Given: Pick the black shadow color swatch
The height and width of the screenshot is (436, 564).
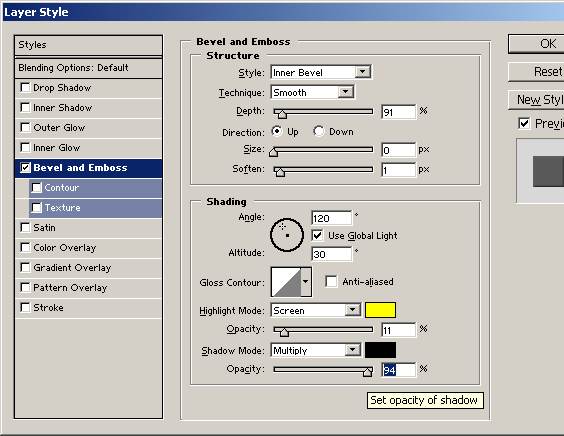Looking at the screenshot, I should click(x=380, y=350).
